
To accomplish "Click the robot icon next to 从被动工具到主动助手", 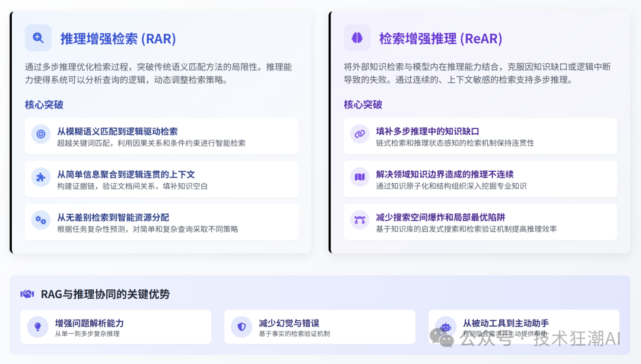I will tap(446, 327).
